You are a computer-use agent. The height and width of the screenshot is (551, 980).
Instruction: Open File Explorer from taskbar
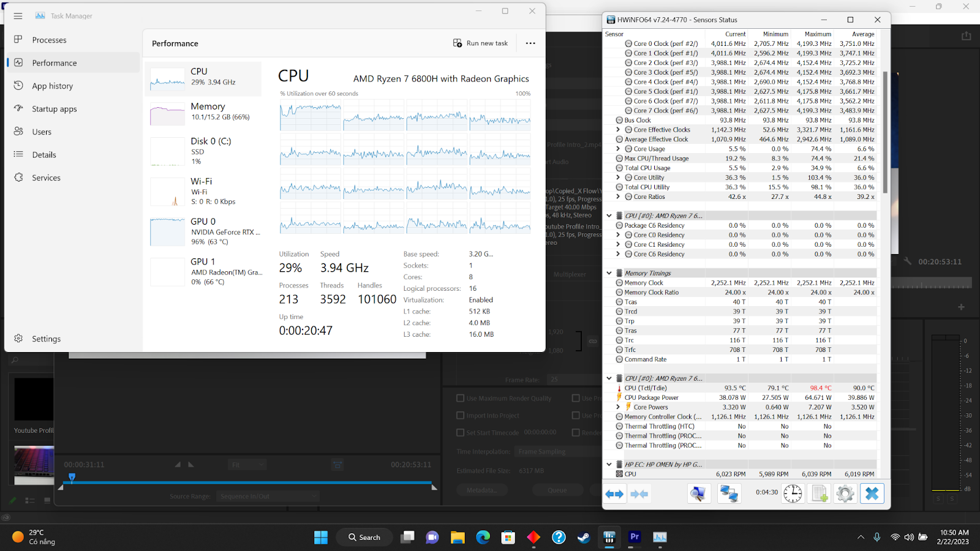click(x=458, y=538)
